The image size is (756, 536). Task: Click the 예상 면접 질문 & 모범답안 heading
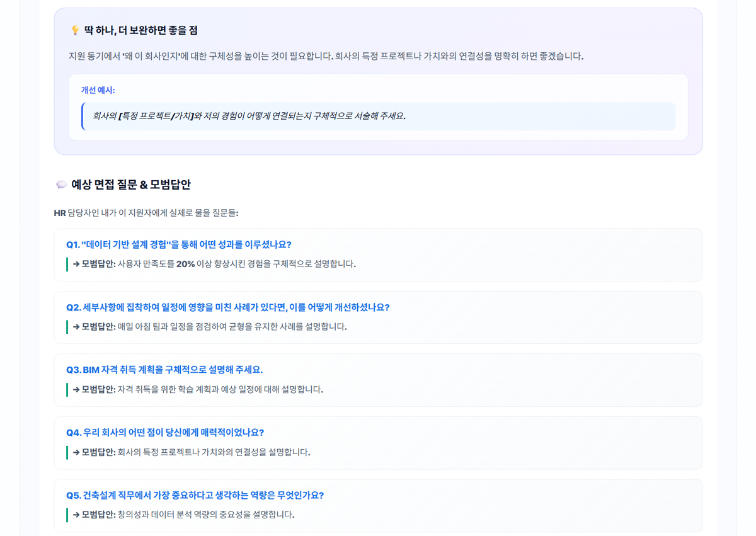tap(130, 185)
